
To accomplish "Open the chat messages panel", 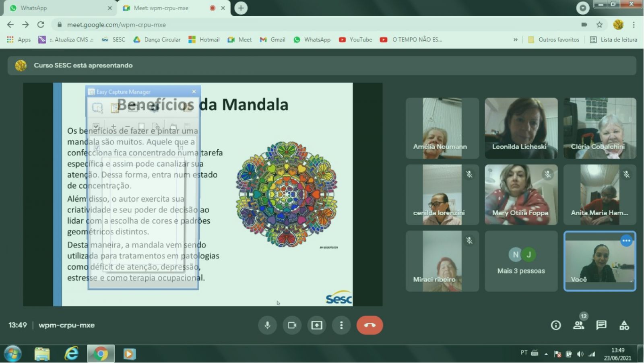I will [601, 325].
